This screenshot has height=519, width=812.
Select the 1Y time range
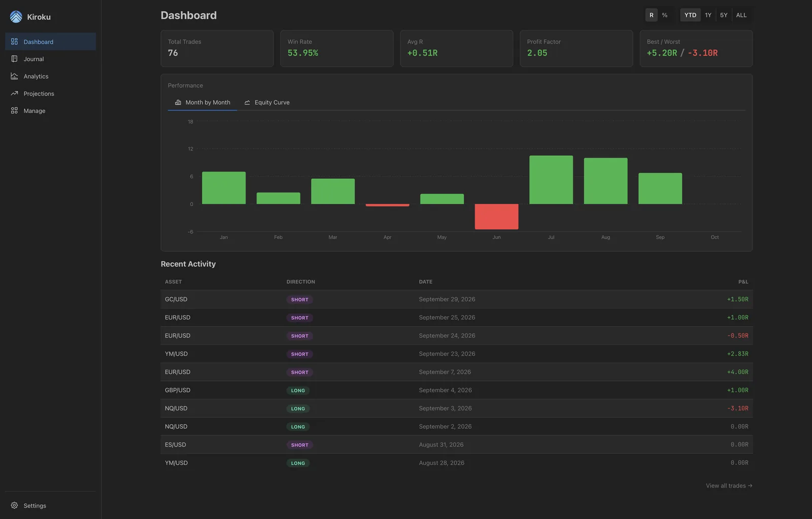pyautogui.click(x=708, y=15)
